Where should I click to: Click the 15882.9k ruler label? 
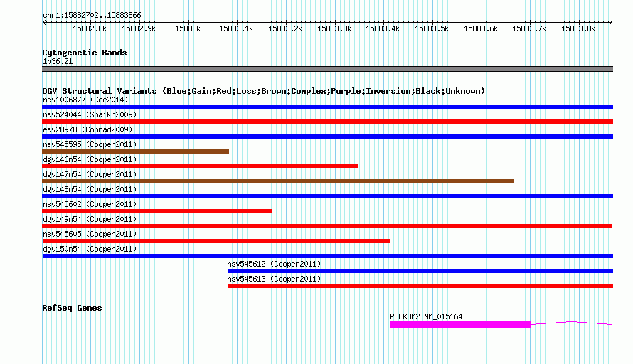coord(139,28)
